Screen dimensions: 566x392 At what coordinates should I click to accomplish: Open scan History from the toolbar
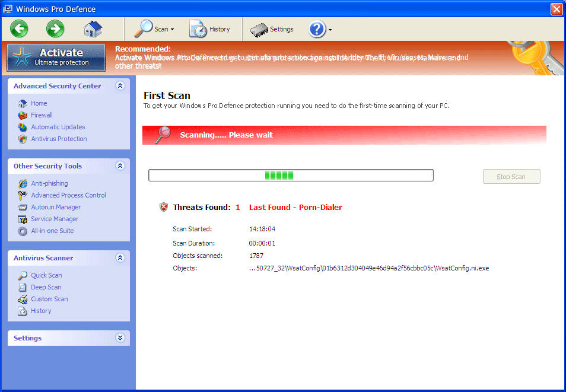click(211, 28)
